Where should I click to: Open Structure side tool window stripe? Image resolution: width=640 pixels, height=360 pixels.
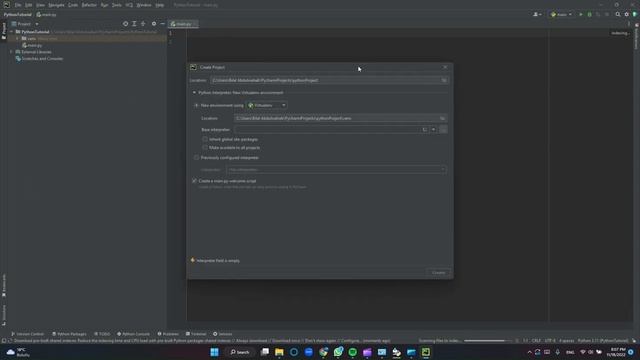[4, 315]
